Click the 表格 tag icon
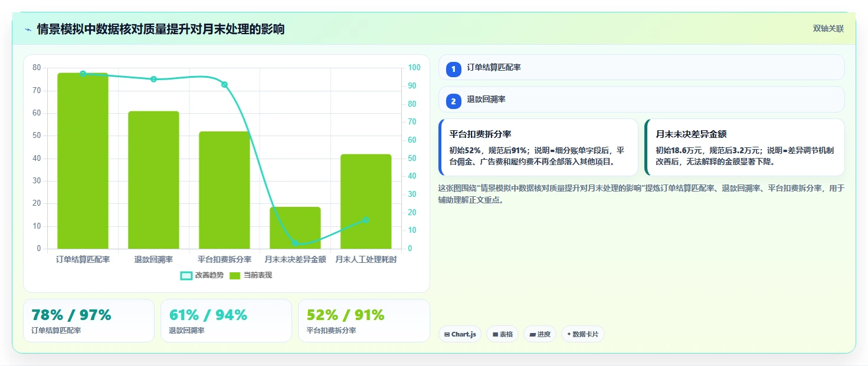 (496, 334)
